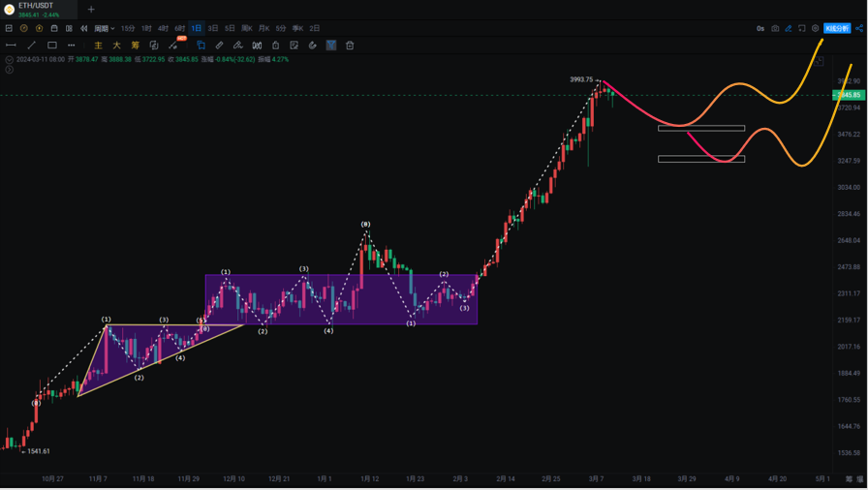Image resolution: width=868 pixels, height=490 pixels.
Task: Click the orange compass icon
Action: (x=24, y=28)
